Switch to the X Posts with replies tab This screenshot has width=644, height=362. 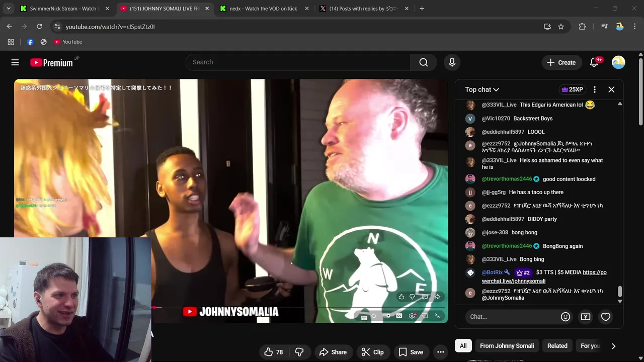coord(363,9)
